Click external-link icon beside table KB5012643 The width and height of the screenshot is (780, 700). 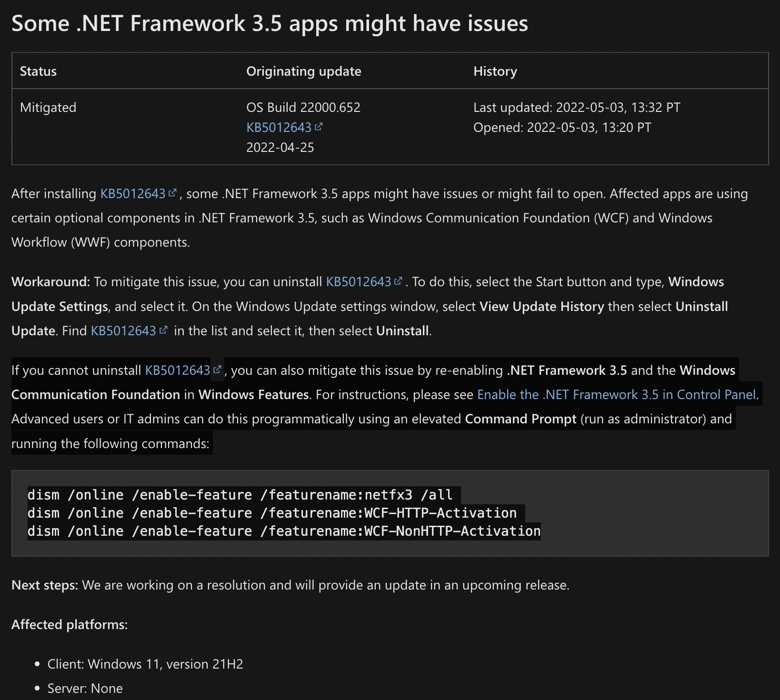(319, 127)
